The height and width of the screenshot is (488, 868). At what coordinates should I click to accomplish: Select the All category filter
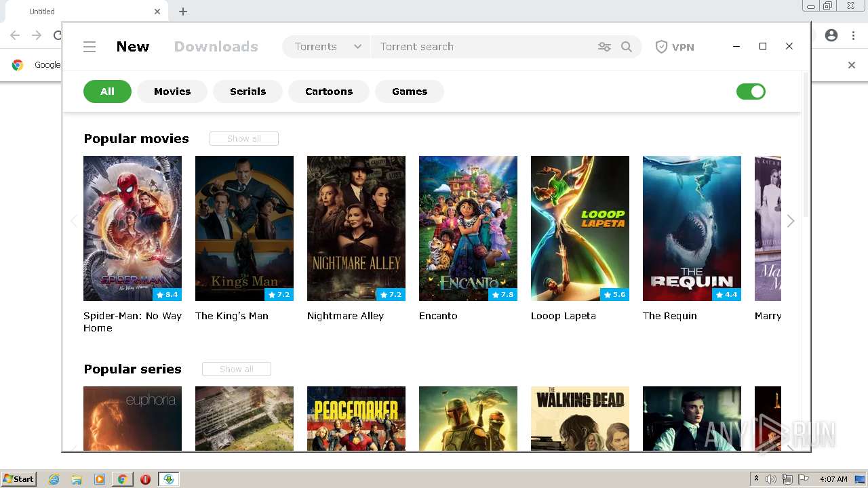(107, 91)
